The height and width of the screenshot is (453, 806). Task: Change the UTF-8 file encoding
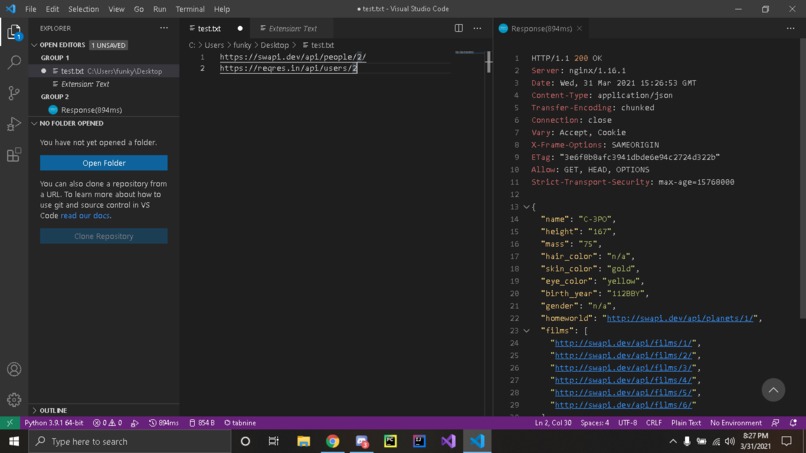(627, 423)
